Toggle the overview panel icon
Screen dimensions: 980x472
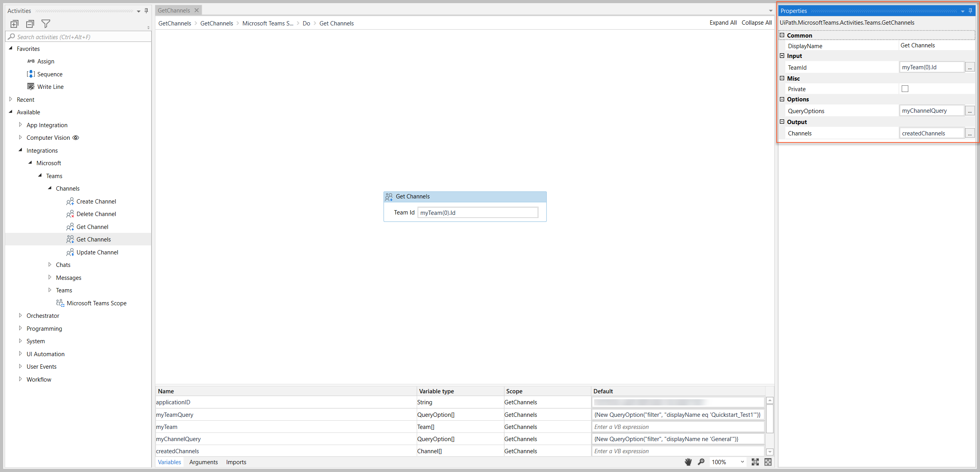(x=768, y=462)
